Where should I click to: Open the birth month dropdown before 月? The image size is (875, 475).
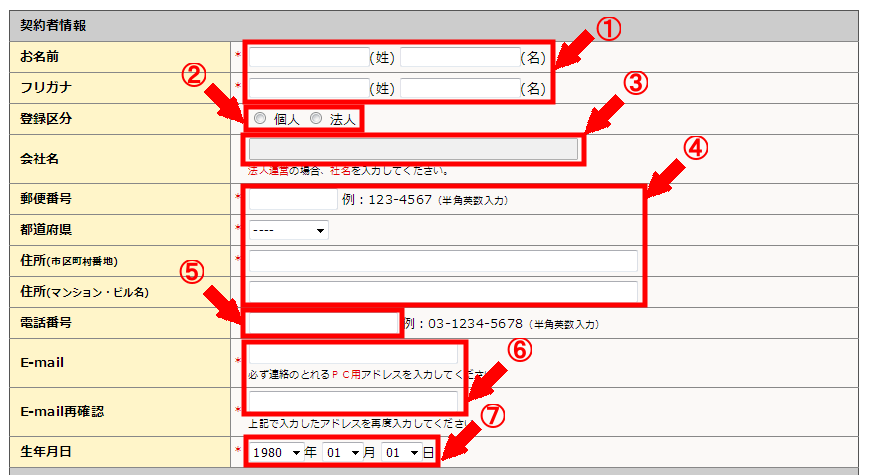point(343,452)
